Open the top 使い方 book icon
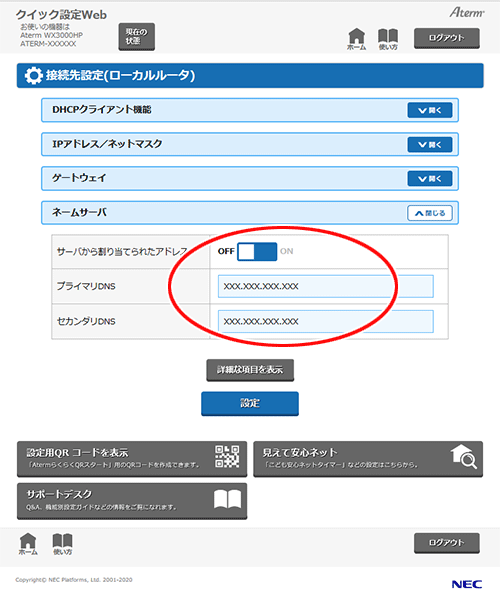 pos(388,39)
